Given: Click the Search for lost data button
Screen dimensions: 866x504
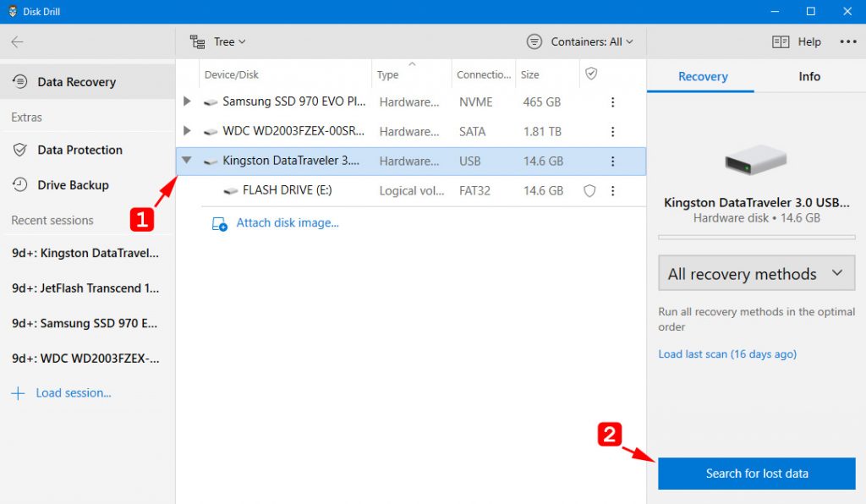Looking at the screenshot, I should [755, 474].
